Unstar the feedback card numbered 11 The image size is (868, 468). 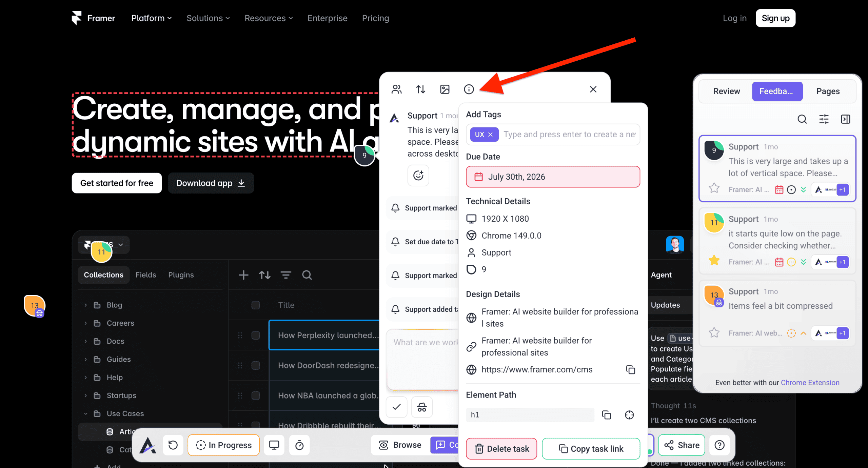tap(714, 260)
